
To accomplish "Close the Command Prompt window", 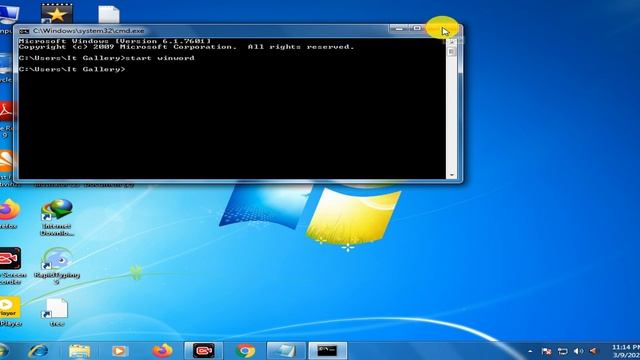I will point(443,29).
